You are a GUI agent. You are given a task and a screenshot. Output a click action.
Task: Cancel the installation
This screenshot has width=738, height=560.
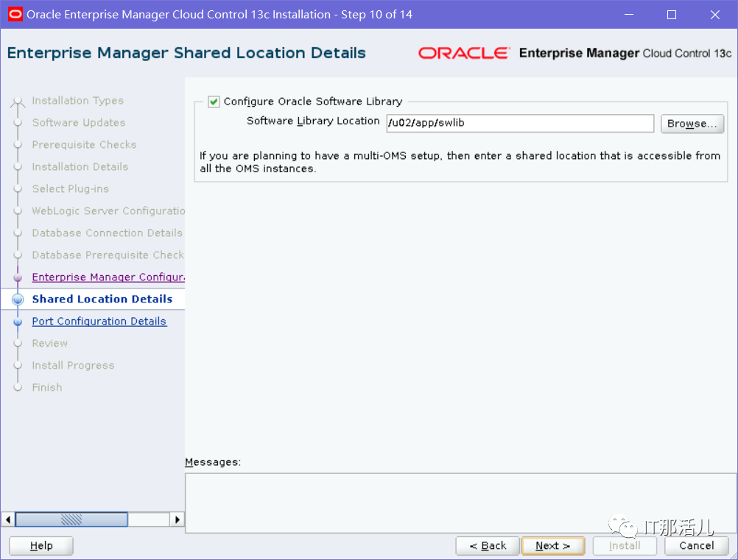(697, 546)
